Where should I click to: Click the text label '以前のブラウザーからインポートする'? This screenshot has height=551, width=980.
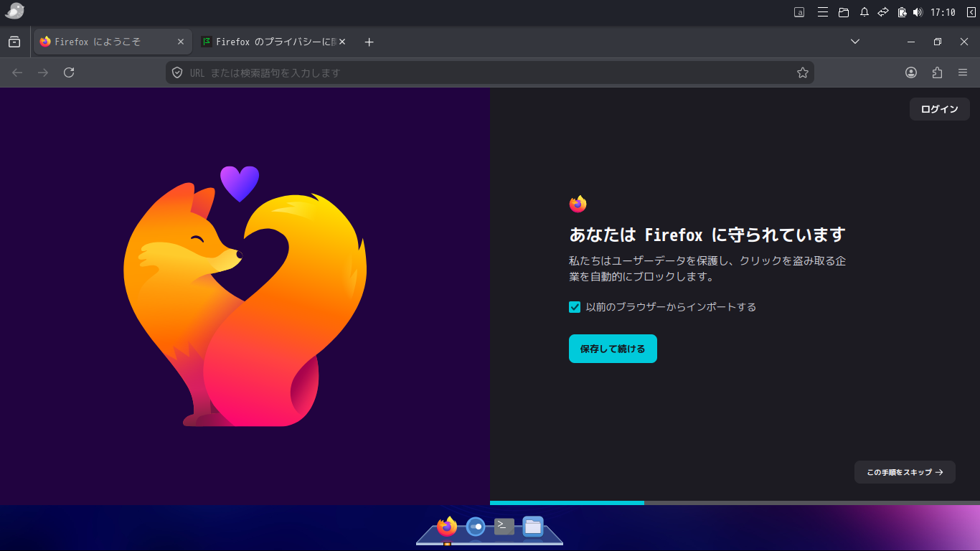point(671,307)
